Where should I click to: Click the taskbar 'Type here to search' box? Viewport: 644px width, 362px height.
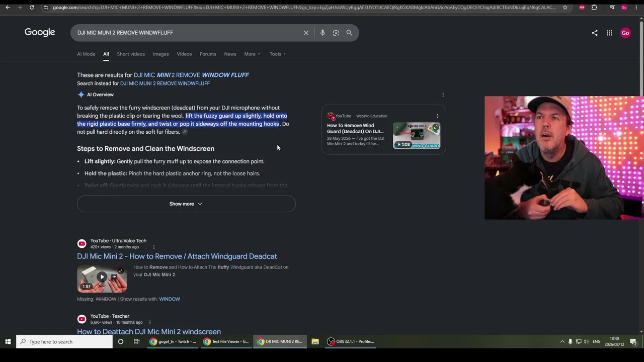[x=64, y=342]
